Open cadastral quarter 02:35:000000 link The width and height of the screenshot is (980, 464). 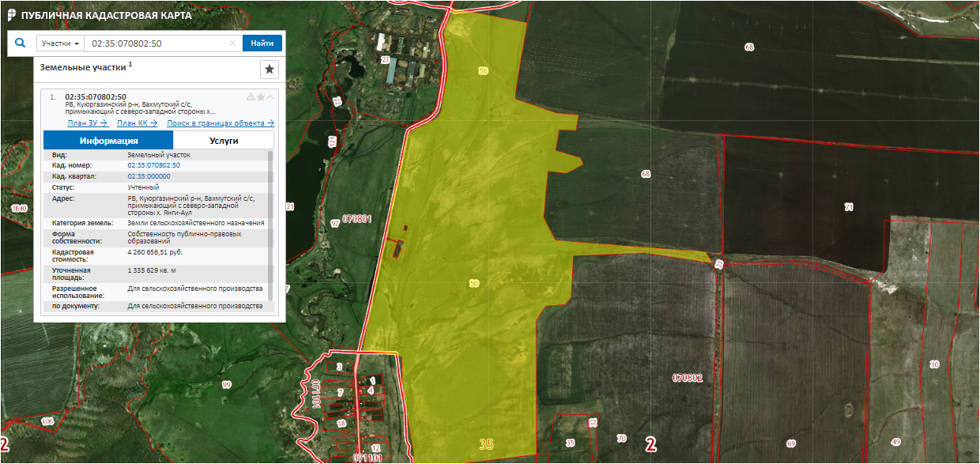pos(149,176)
